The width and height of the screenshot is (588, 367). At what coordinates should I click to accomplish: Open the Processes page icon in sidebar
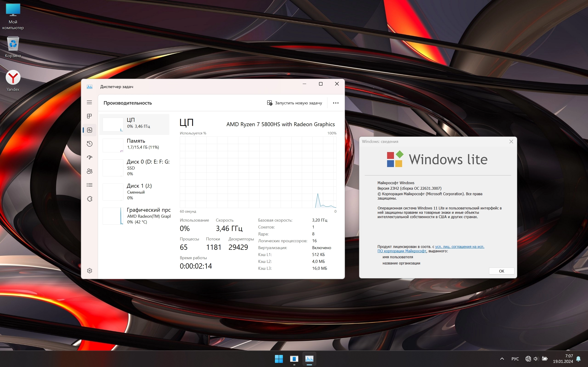(89, 116)
